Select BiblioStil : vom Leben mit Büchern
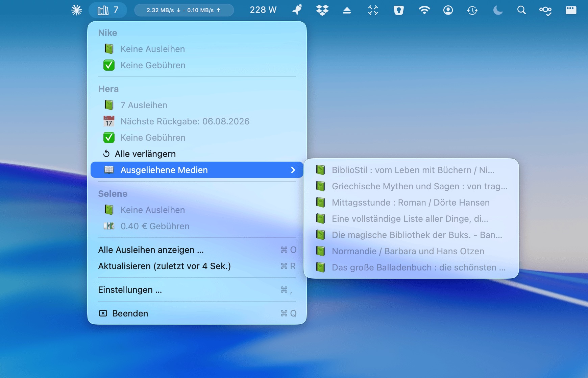The width and height of the screenshot is (588, 378). [x=411, y=170]
